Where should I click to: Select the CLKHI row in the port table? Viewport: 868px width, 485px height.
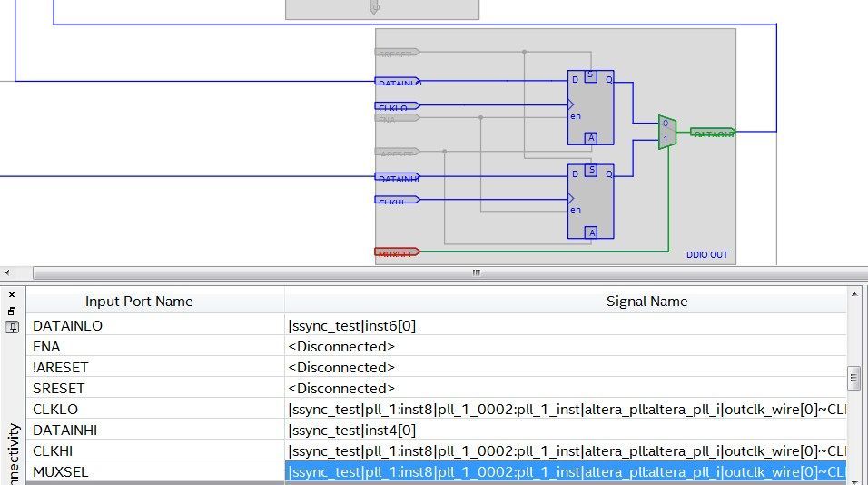click(x=436, y=451)
